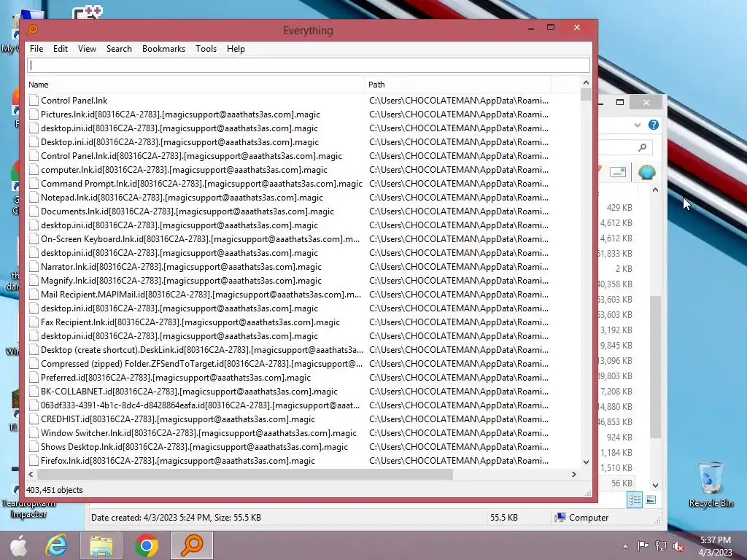Switch Explorer to large thumbnails view
This screenshot has width=747, height=560.
[x=651, y=500]
